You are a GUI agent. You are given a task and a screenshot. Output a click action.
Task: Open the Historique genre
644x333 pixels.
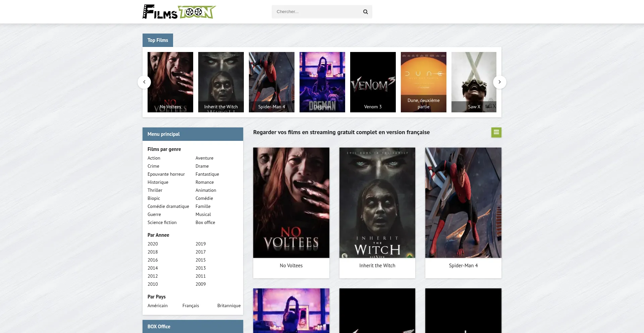click(158, 182)
